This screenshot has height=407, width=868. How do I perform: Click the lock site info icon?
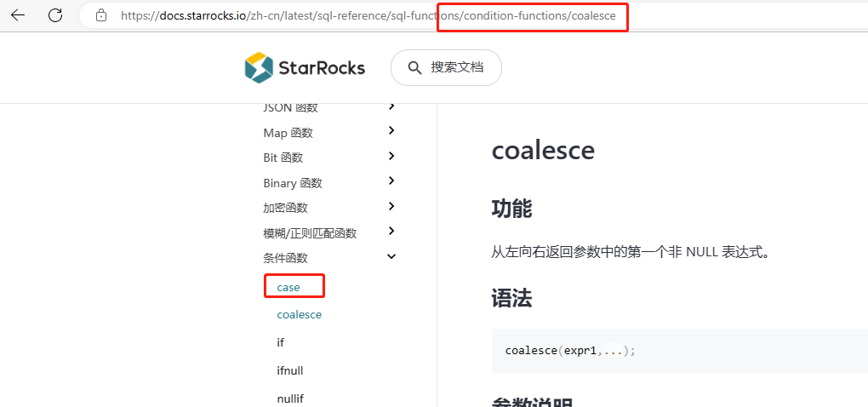click(101, 15)
